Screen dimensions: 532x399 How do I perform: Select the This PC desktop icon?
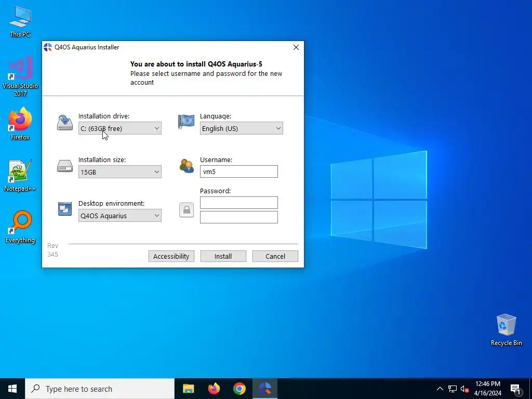click(x=20, y=22)
